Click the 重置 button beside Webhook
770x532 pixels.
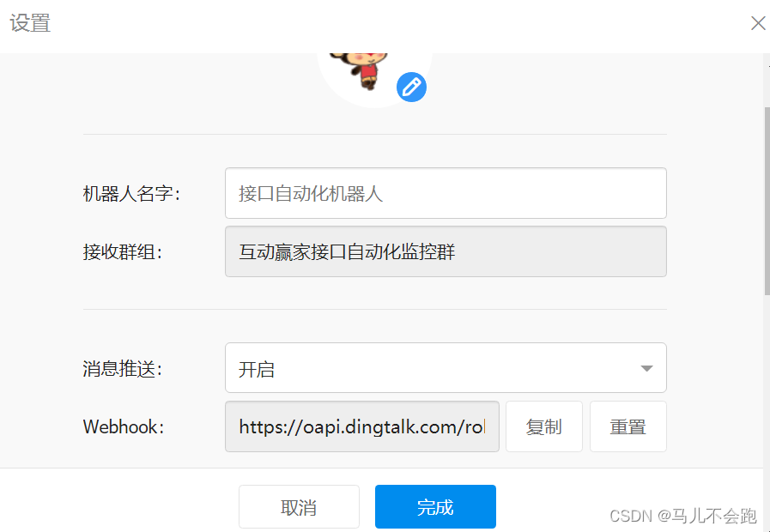(628, 426)
